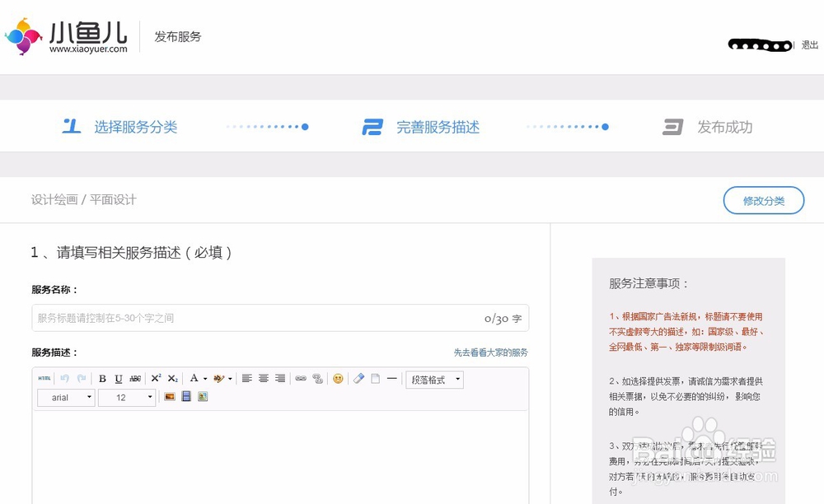
Task: Click the 修改分类 button
Action: (763, 200)
